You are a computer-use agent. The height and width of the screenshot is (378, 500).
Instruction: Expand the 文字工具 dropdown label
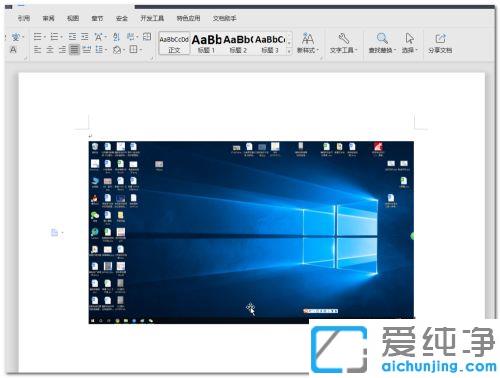[343, 50]
